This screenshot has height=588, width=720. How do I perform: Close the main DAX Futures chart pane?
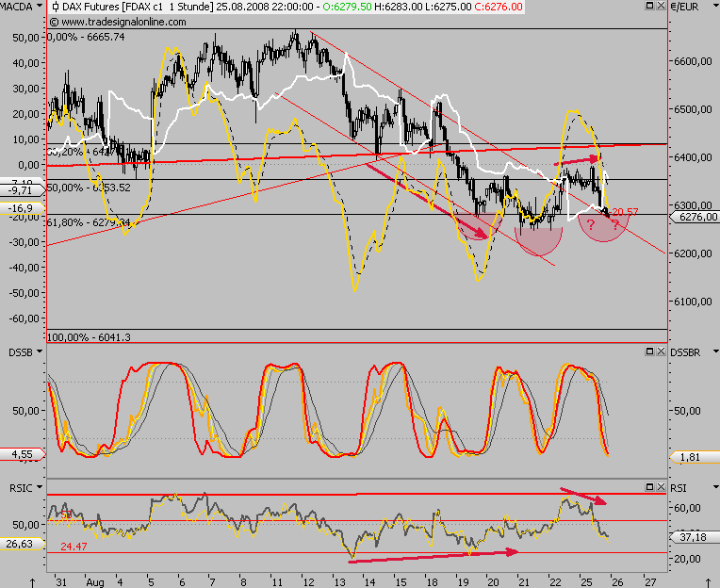[x=659, y=8]
